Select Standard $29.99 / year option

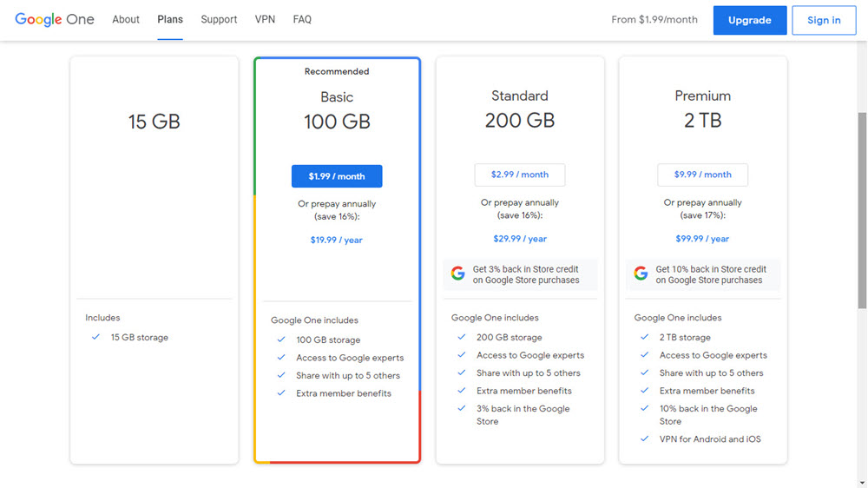coord(520,239)
